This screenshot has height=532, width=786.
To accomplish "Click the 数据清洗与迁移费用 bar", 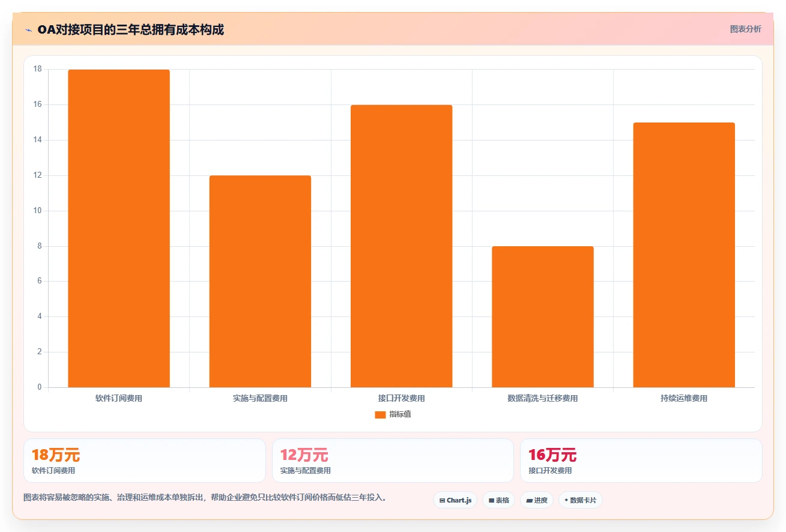I will coord(543,317).
